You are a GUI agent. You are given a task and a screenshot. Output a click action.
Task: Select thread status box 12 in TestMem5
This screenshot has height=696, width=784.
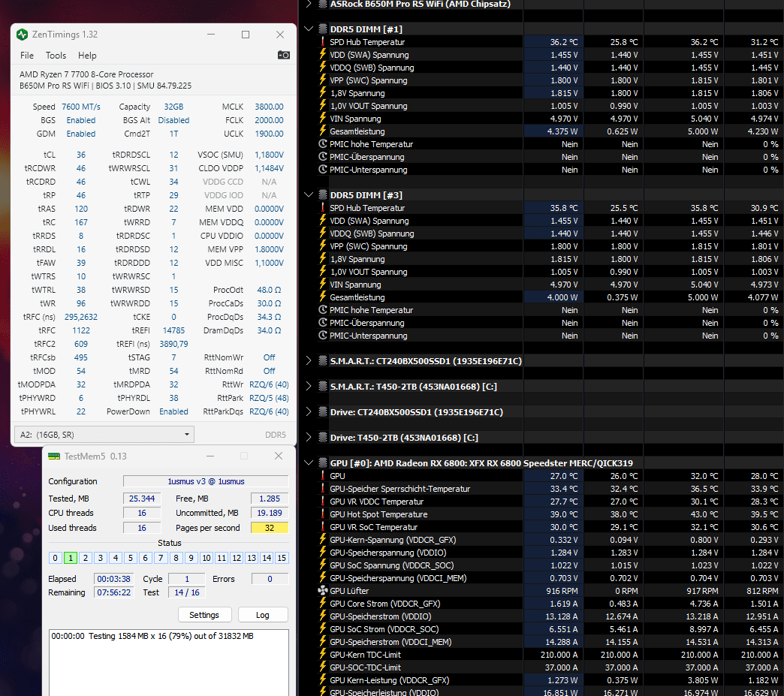coord(237,558)
